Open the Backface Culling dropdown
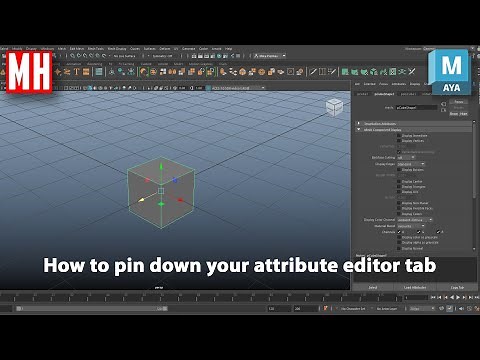 tap(406, 158)
